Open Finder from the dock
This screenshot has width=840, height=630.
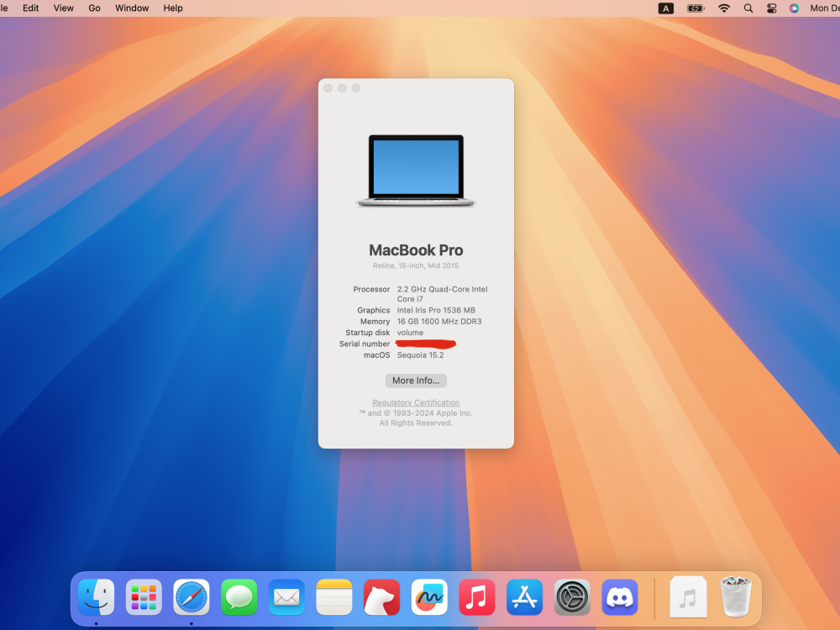click(97, 596)
